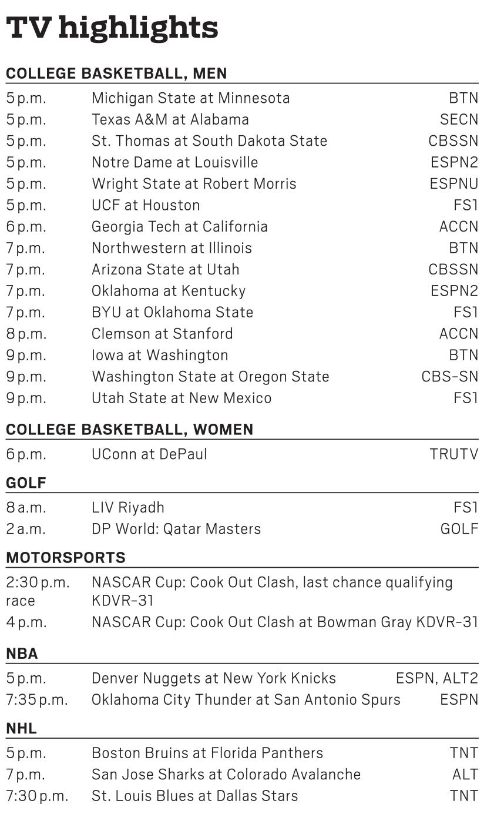This screenshot has width=504, height=814.
Task: Select Clemson at Stanford game
Action: [x=162, y=334]
